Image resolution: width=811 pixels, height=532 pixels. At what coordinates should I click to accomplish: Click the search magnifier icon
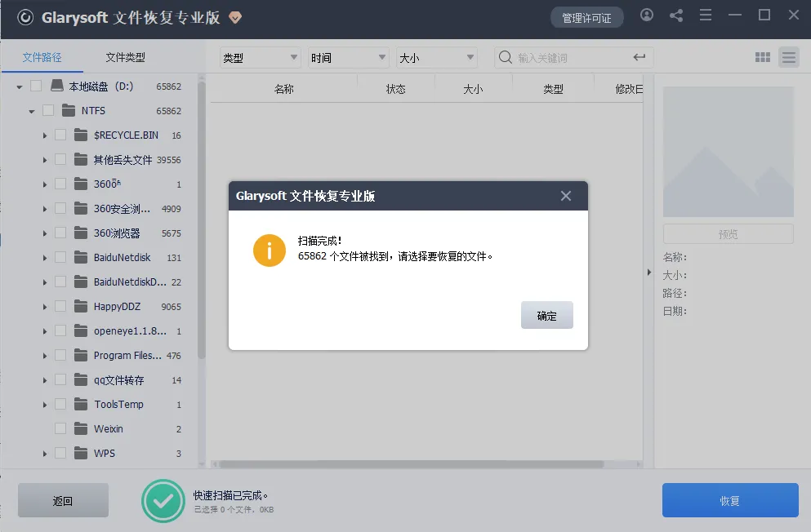point(506,57)
